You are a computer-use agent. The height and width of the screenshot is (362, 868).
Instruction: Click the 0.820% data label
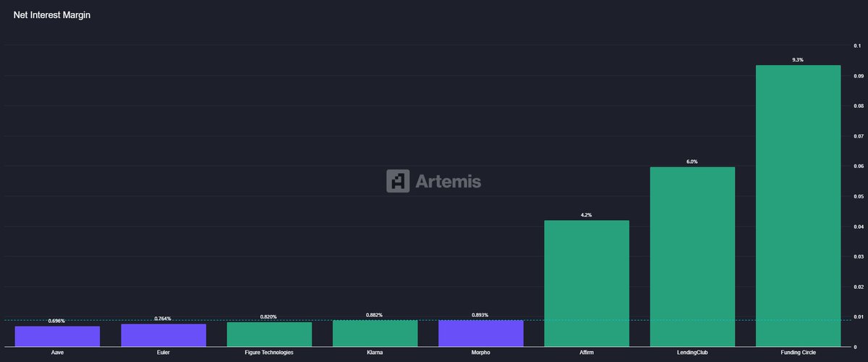[x=269, y=317]
